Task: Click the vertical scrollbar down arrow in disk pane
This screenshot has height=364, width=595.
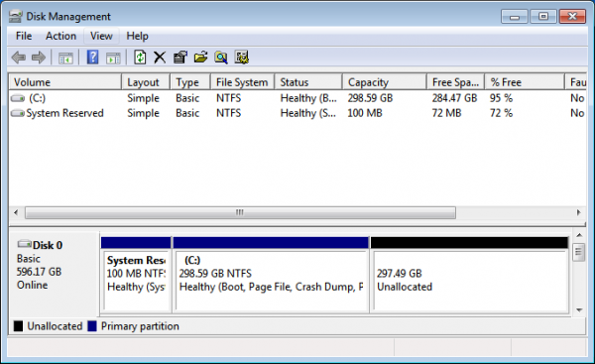Action: point(579,310)
